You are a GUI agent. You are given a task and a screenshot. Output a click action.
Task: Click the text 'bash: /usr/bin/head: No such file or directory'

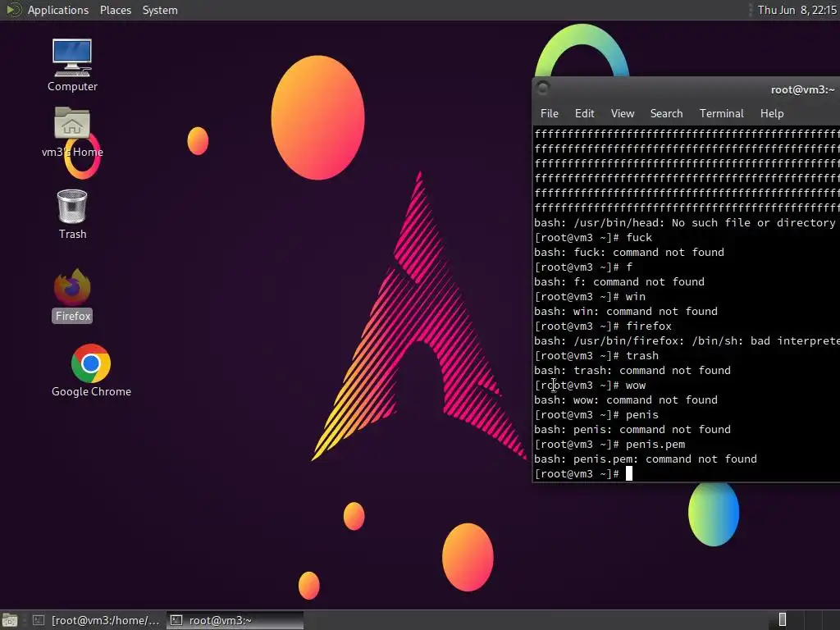685,223
